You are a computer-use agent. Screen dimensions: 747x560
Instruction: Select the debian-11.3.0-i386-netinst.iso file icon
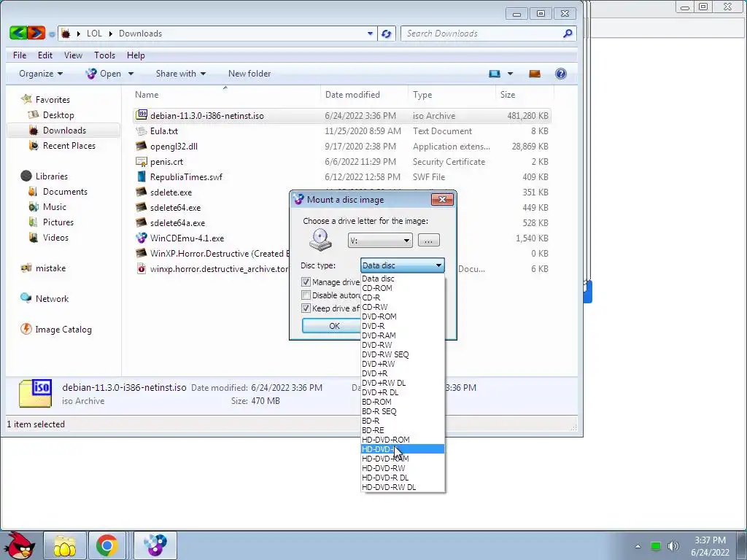coord(142,115)
